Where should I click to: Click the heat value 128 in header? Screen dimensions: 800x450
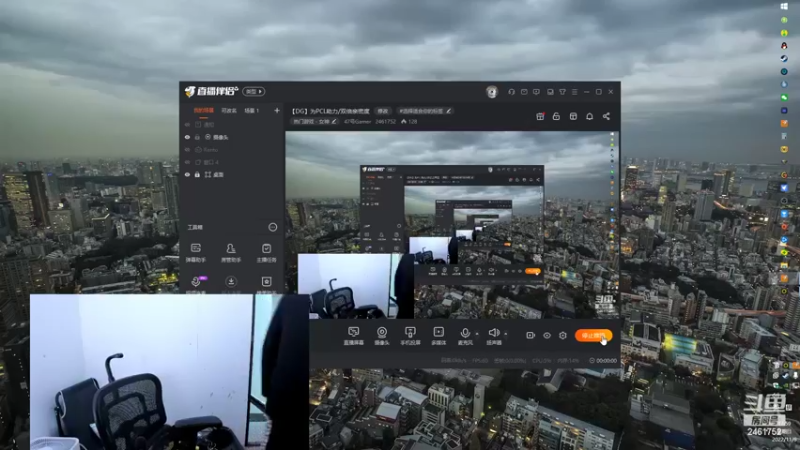409,121
